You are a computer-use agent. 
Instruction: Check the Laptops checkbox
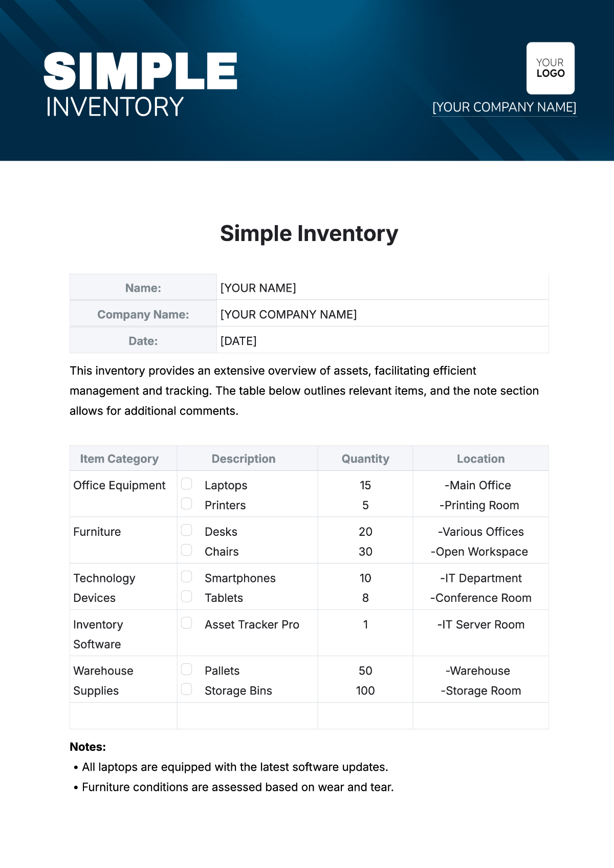pos(187,484)
